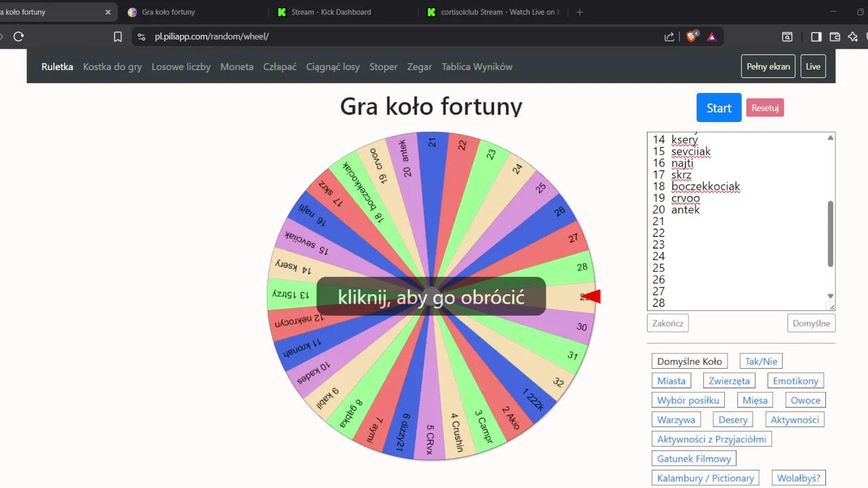Select the Zwierzęta preset
This screenshot has height=488, width=868.
[729, 381]
